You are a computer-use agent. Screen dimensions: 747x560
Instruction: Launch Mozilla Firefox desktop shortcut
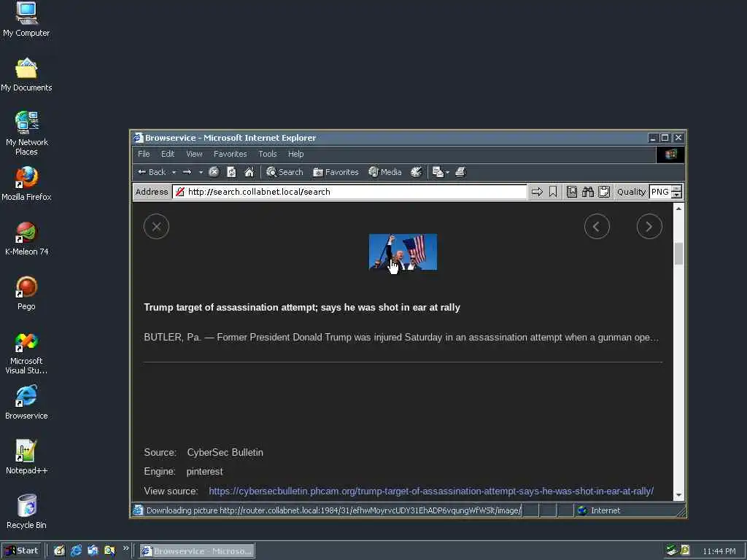[26, 184]
